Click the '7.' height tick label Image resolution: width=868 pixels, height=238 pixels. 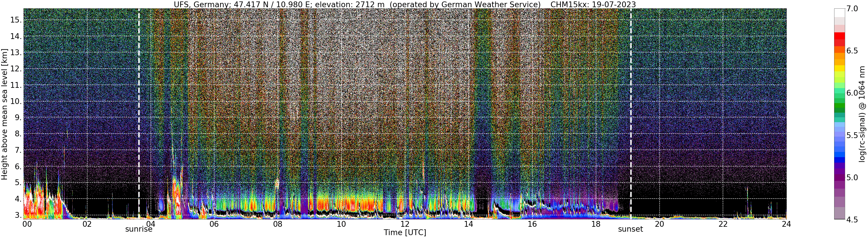(x=18, y=150)
